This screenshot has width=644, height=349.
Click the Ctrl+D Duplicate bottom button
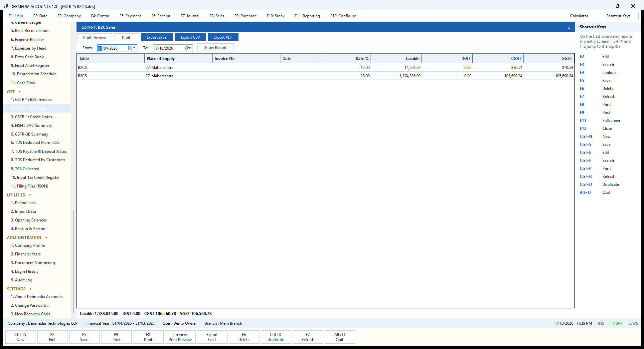(276, 337)
